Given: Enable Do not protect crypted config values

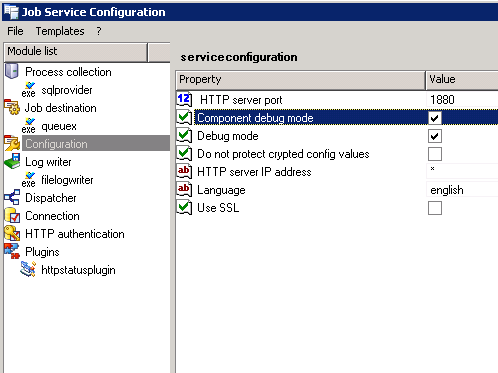Looking at the screenshot, I should click(x=435, y=154).
